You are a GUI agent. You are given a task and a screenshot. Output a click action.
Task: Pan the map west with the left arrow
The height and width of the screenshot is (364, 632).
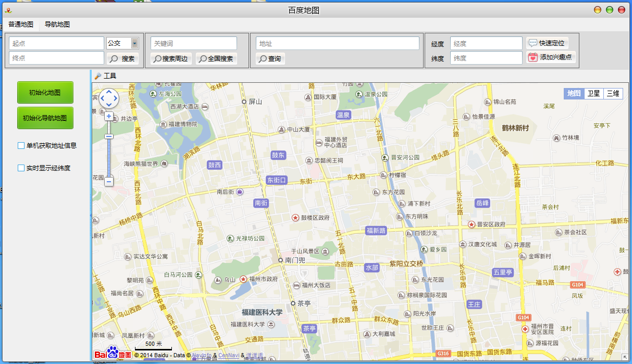[103, 98]
